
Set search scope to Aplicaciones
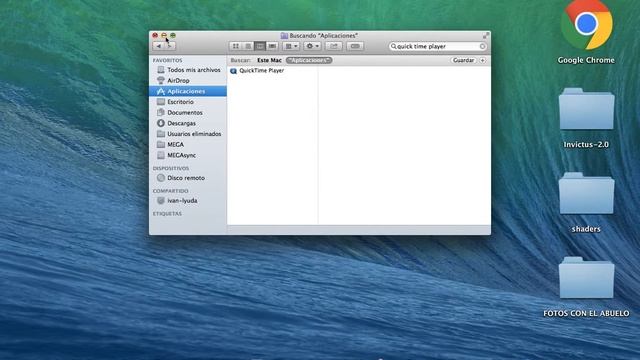(x=309, y=60)
